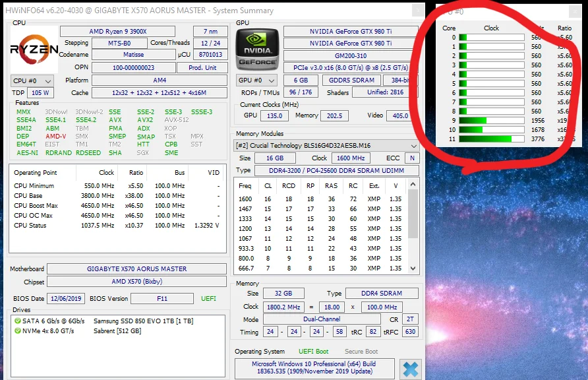Click the 105 W TDP field

(x=40, y=92)
